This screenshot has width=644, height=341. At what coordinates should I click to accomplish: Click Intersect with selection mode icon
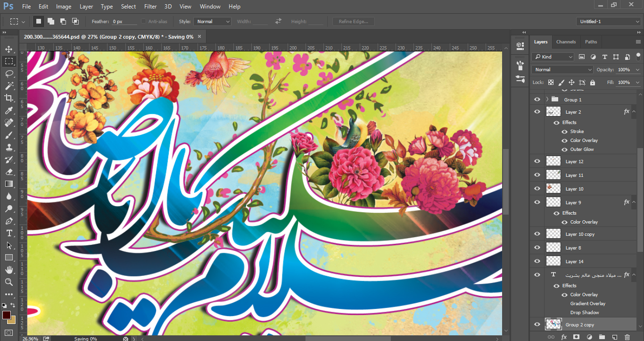pyautogui.click(x=75, y=21)
